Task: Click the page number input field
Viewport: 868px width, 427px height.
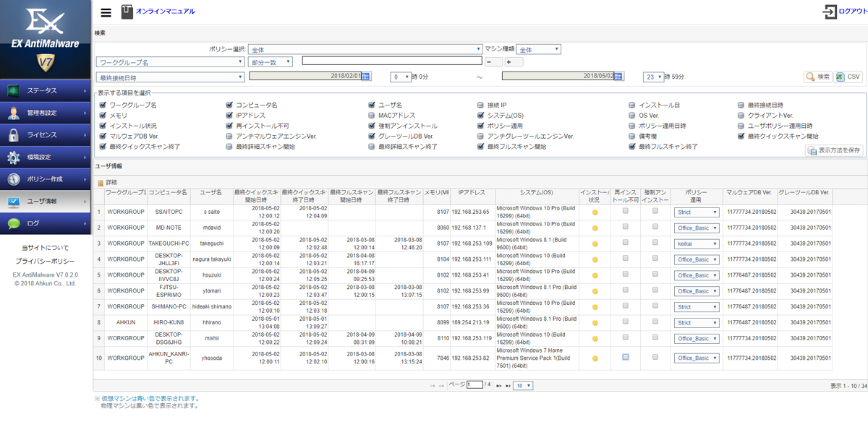Action: [475, 385]
